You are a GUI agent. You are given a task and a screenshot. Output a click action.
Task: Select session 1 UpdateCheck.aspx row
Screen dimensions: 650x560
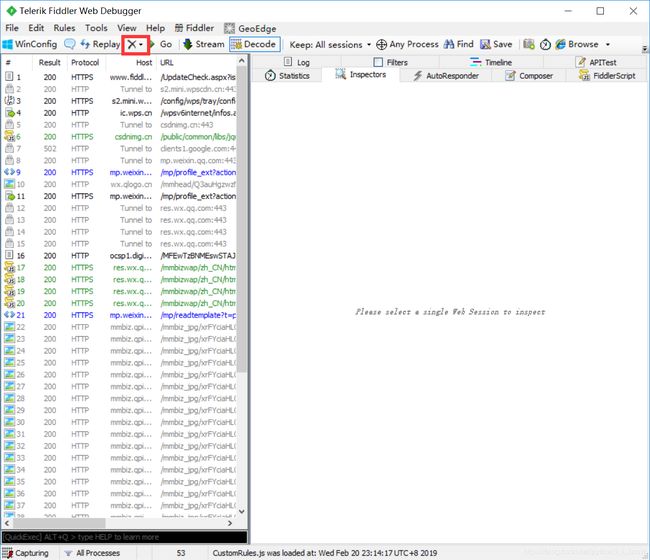(120, 77)
